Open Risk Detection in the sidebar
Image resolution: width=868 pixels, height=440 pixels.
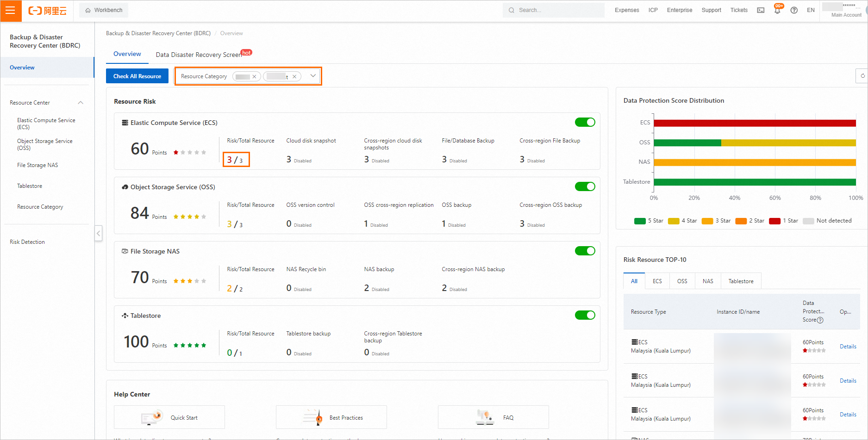point(27,242)
